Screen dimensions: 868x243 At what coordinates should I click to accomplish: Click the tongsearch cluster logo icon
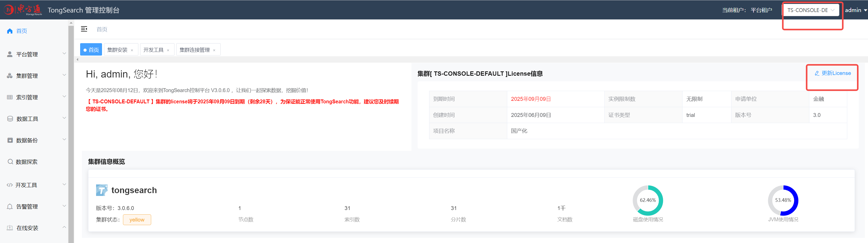102,190
